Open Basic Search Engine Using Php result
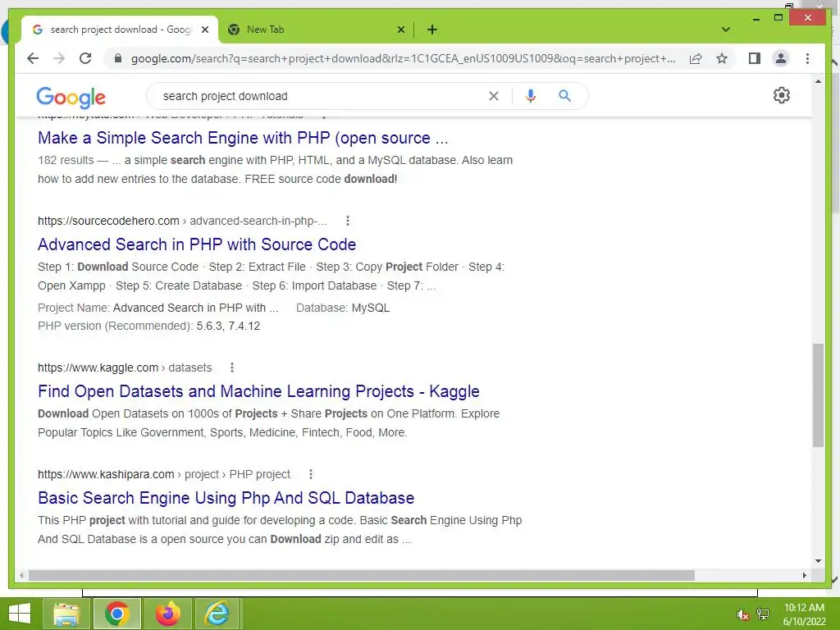 click(x=226, y=498)
